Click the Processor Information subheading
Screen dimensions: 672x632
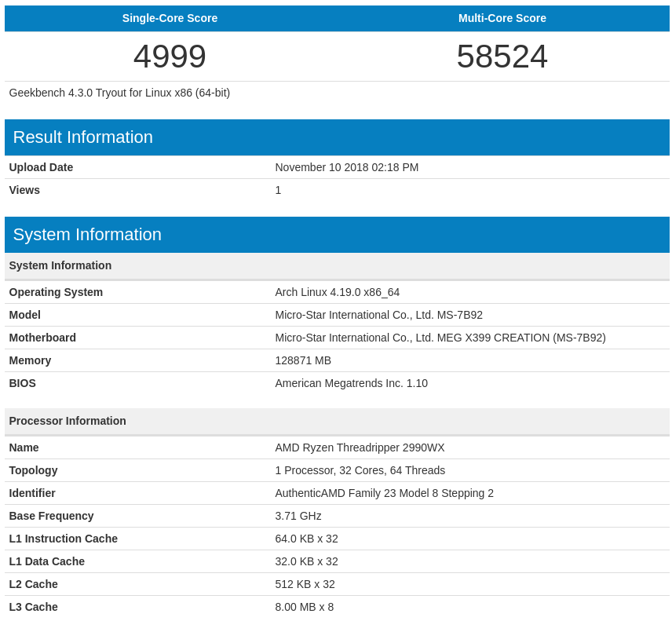point(68,421)
